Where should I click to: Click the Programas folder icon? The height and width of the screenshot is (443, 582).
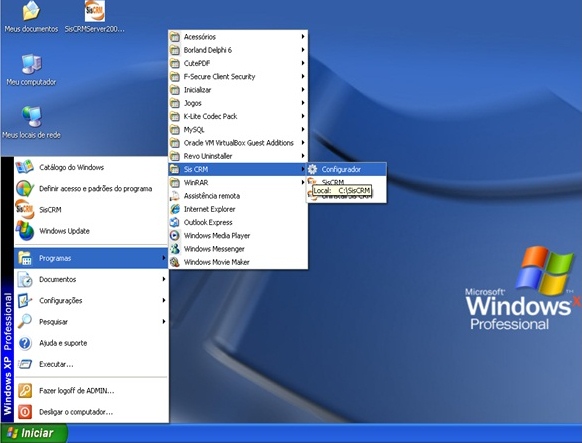[24, 258]
